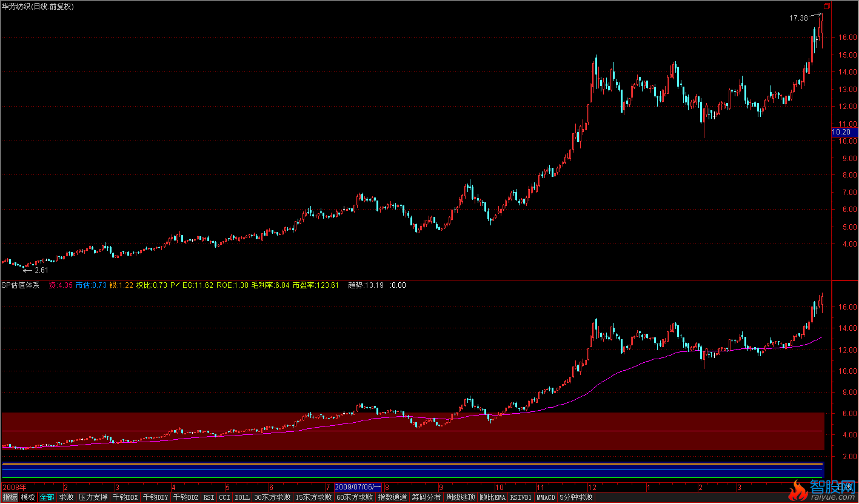Click the 2009/07/06 date marker

(358, 486)
